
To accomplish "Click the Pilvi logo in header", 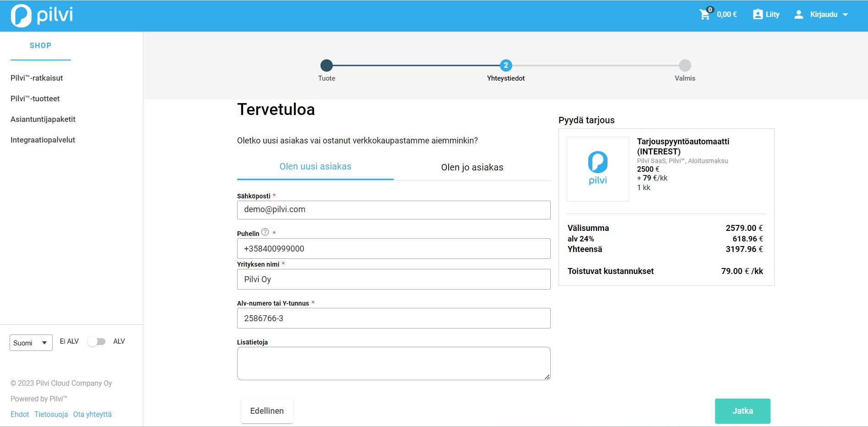I will 42,16.
